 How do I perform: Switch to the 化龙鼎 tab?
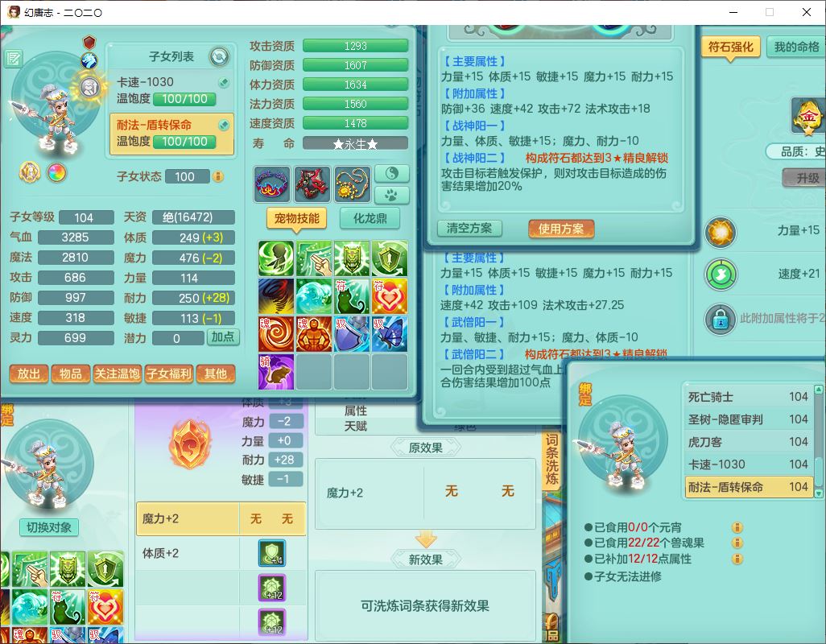(x=370, y=218)
